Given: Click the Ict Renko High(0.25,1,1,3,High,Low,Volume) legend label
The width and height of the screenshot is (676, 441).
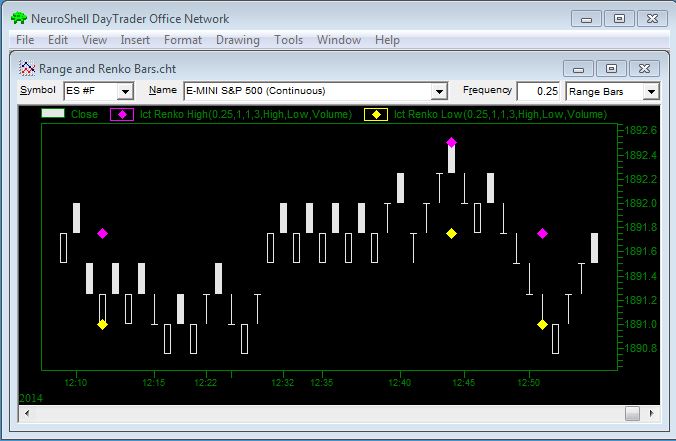Looking at the screenshot, I should pyautogui.click(x=246, y=114).
